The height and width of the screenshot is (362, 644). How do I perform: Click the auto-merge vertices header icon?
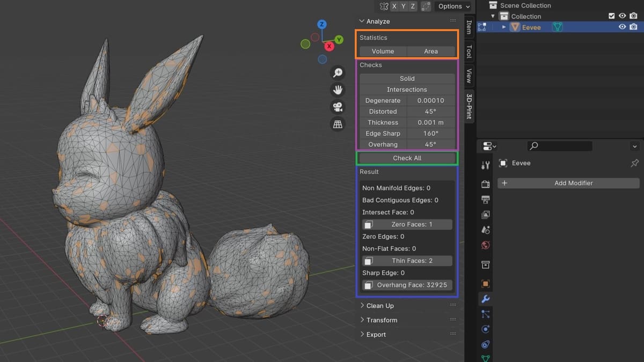(x=426, y=6)
